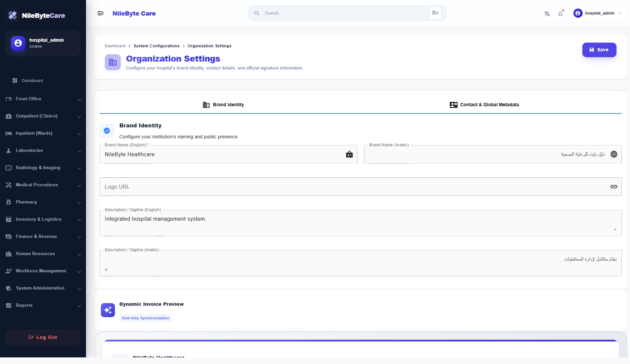Click the sidebar hospital_admin profile avatar

coord(18,43)
